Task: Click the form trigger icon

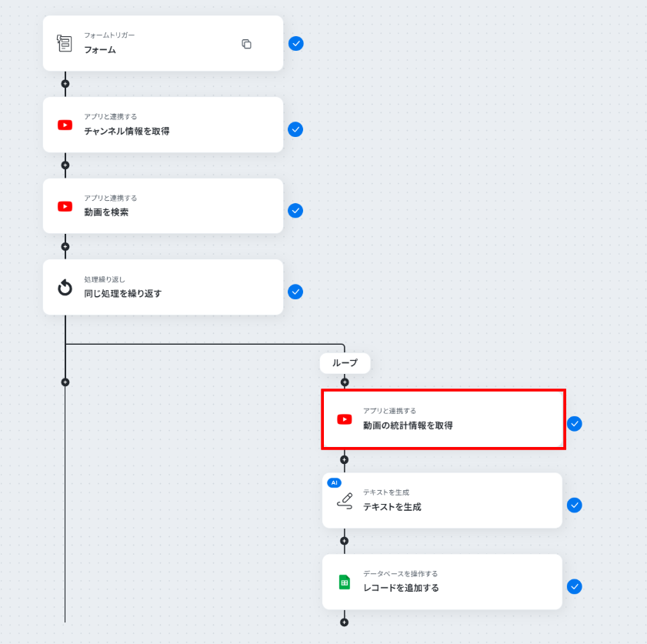Action: tap(65, 43)
